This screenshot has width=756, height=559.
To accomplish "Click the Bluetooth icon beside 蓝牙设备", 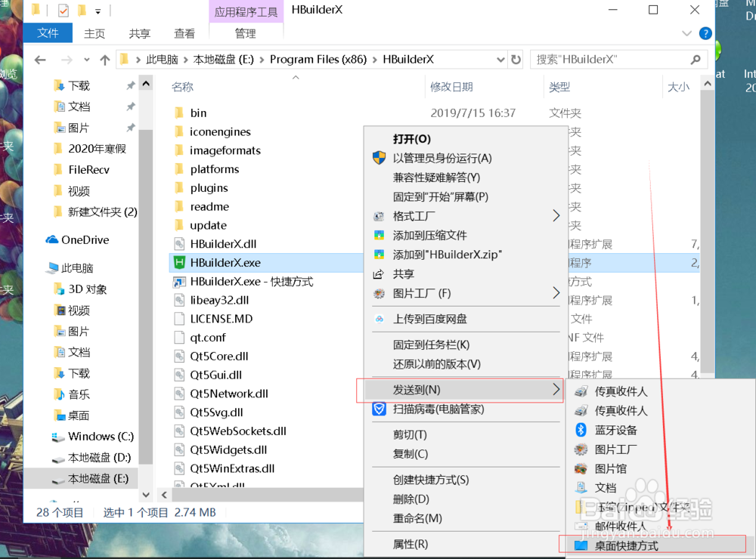I will [x=581, y=431].
